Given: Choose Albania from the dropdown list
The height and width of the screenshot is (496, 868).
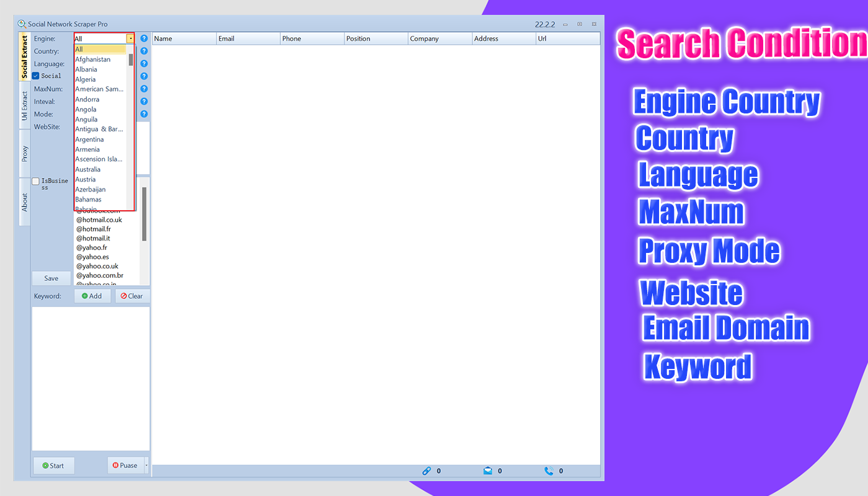Looking at the screenshot, I should pos(100,69).
